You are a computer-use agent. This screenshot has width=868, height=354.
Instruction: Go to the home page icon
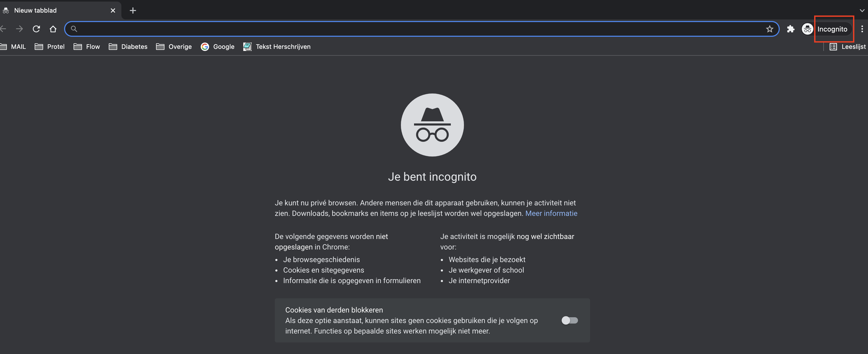point(53,29)
